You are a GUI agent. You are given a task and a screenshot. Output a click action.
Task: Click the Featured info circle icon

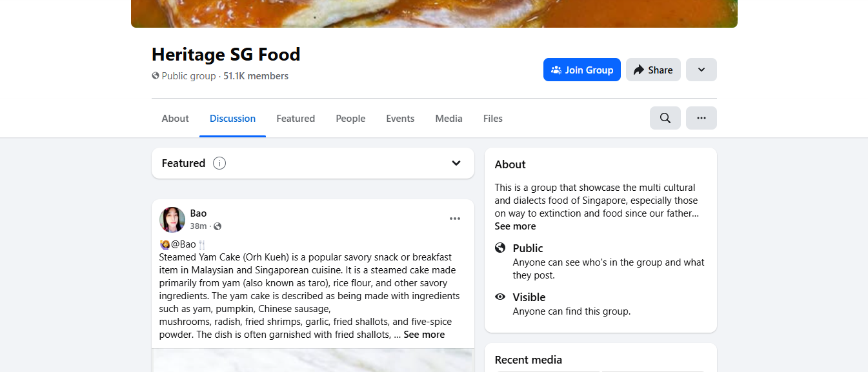pyautogui.click(x=219, y=163)
